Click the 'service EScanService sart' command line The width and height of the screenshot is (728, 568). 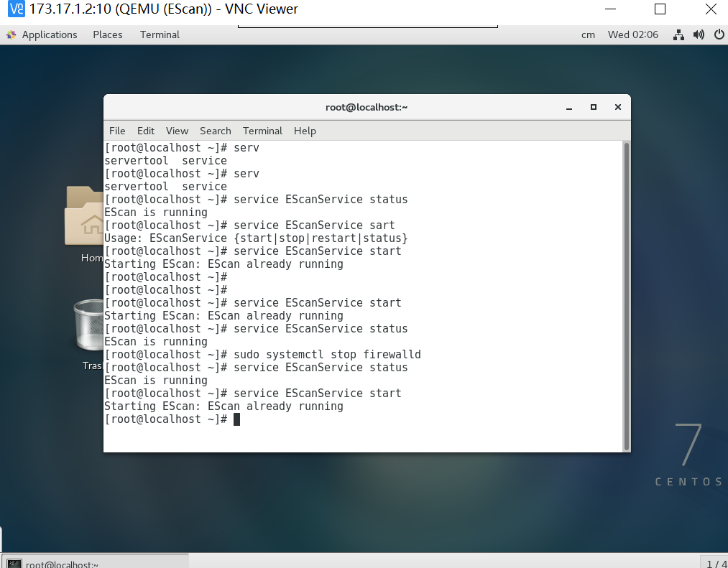click(249, 225)
